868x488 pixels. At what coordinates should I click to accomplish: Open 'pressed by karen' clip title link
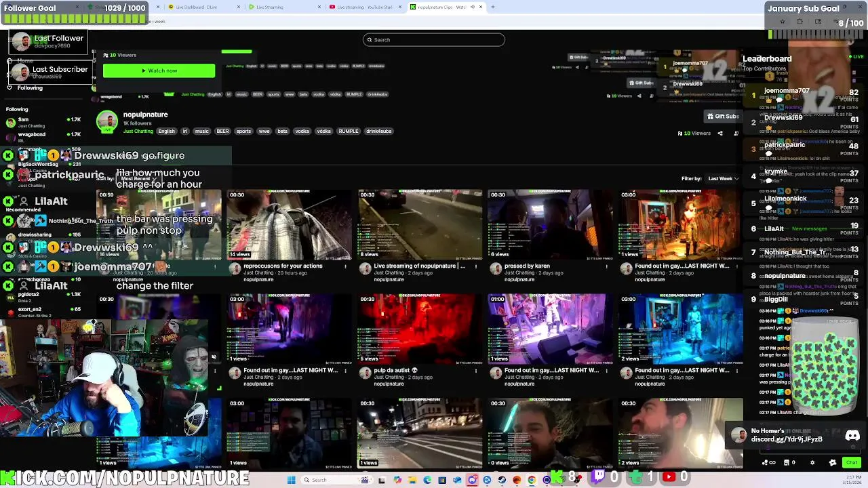click(527, 266)
